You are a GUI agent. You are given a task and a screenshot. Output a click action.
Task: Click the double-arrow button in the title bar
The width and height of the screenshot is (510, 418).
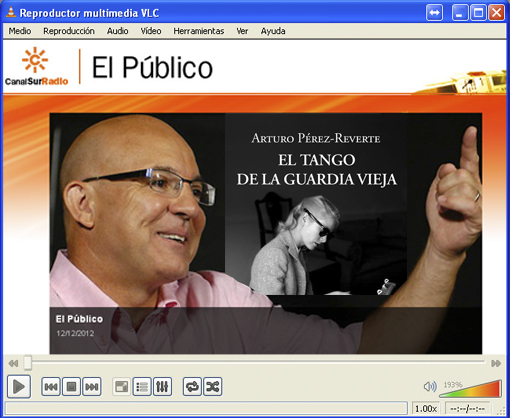(x=434, y=13)
